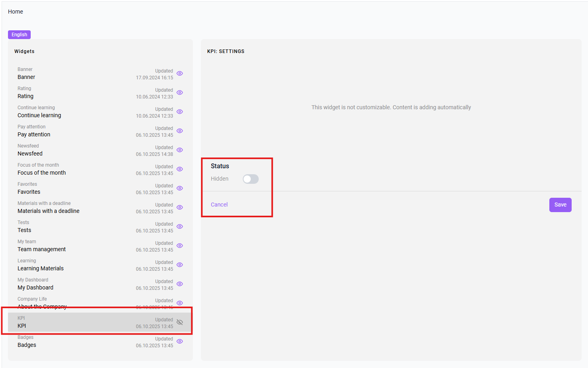Click the Status heading
The image size is (588, 368).
(220, 166)
